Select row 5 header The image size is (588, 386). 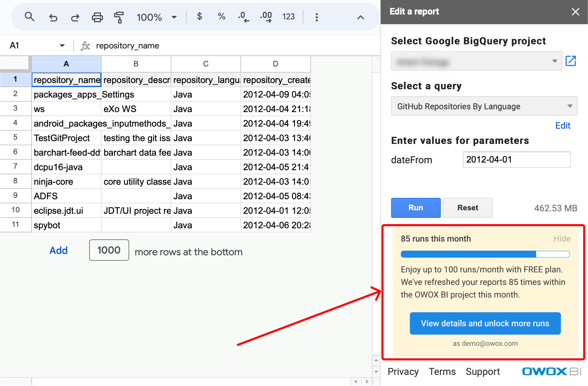click(16, 137)
